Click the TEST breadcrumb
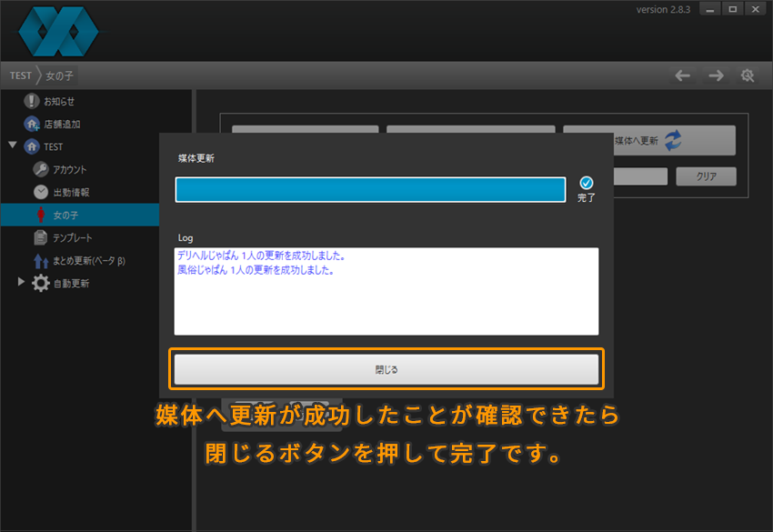 click(x=21, y=75)
